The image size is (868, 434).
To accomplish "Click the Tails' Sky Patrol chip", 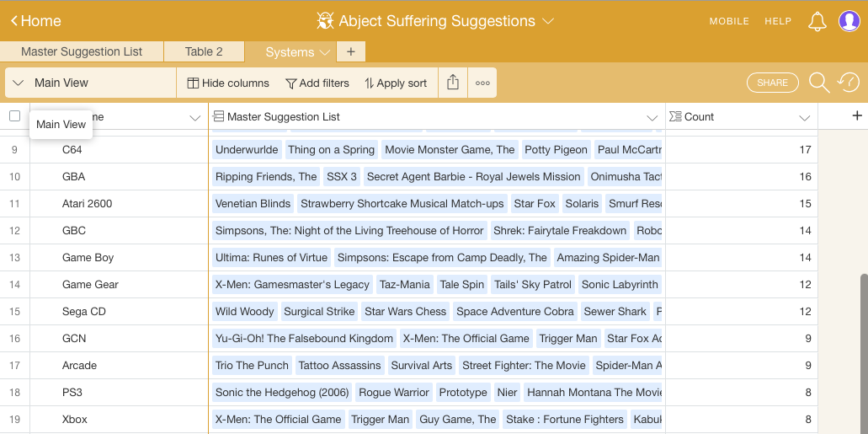I will tap(533, 284).
